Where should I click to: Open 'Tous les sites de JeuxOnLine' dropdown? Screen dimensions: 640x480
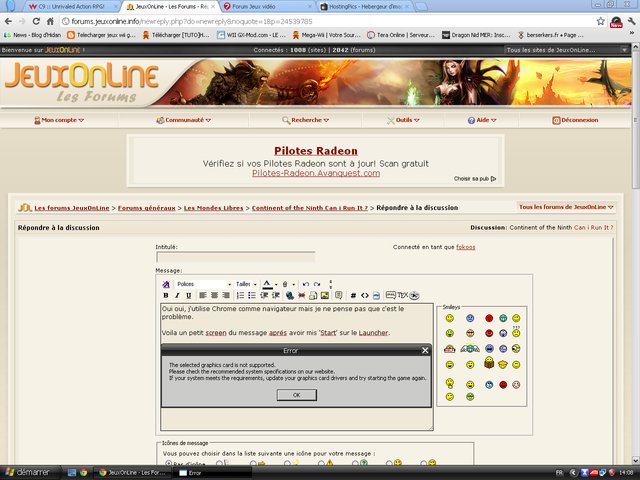click(x=567, y=50)
